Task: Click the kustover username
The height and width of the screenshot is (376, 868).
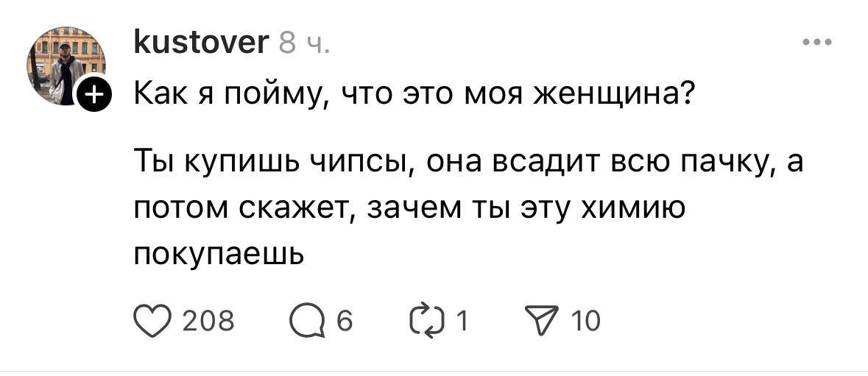Action: (201, 44)
